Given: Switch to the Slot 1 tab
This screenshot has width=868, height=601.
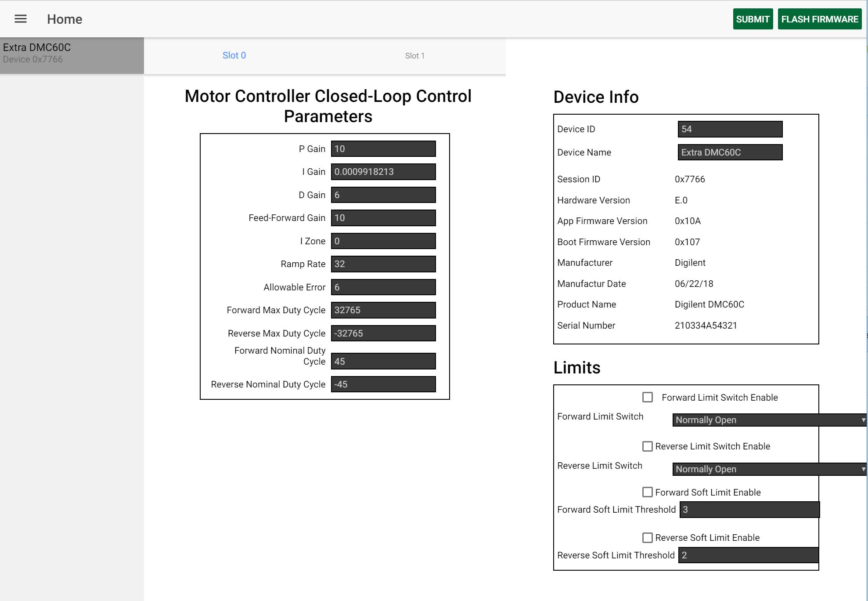Looking at the screenshot, I should tap(414, 56).
